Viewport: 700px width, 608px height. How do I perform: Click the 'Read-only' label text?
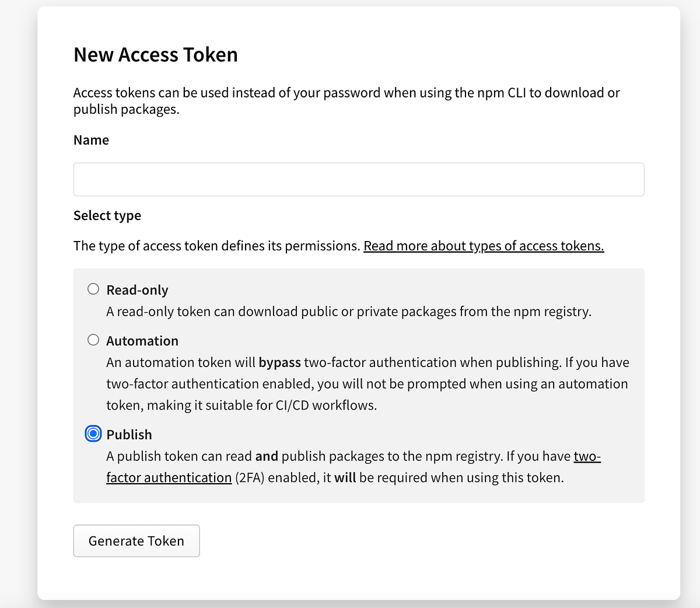(137, 289)
